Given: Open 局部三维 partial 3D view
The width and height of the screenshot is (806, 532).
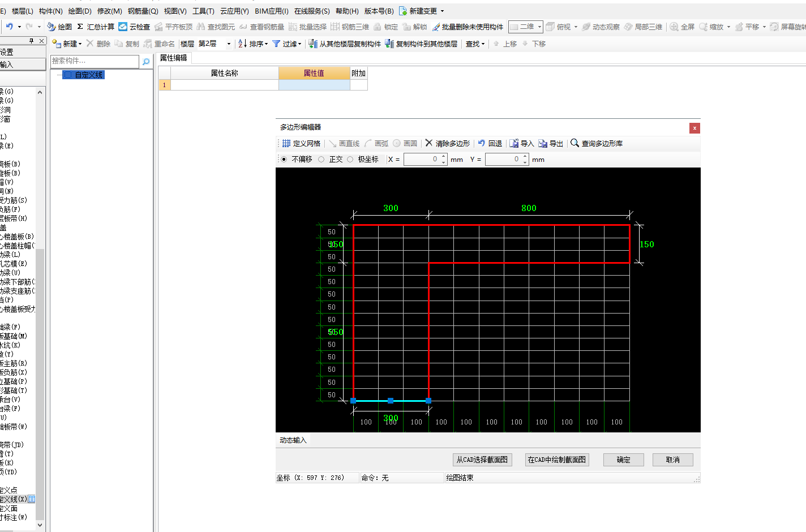Looking at the screenshot, I should [643, 27].
